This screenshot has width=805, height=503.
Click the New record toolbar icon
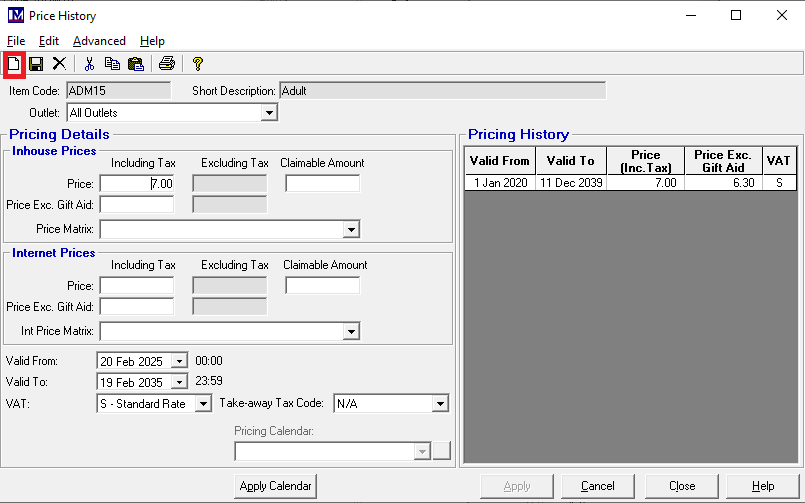point(14,64)
